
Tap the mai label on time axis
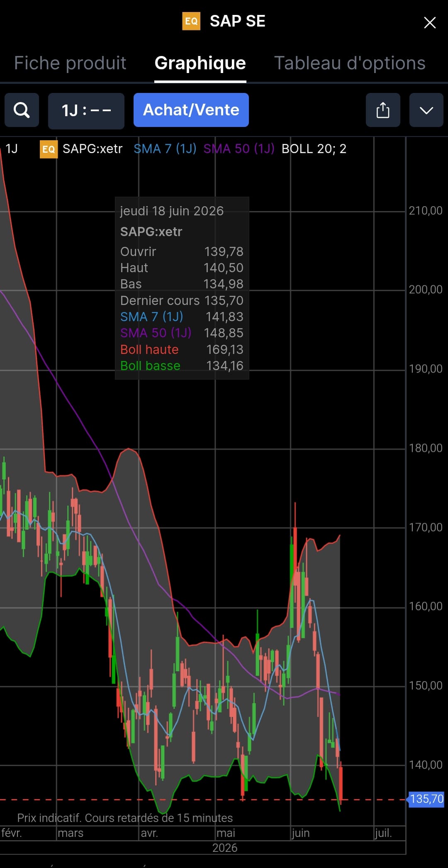pos(226,833)
